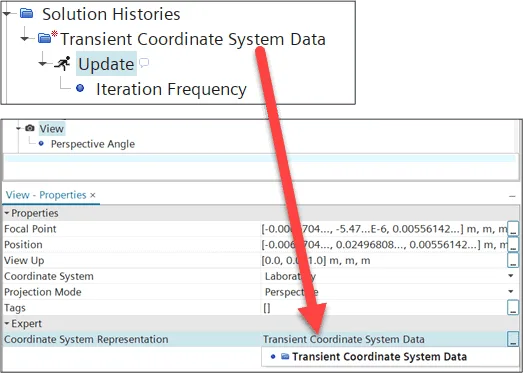
Task: Open the View Up editor button
Action: [x=513, y=260]
